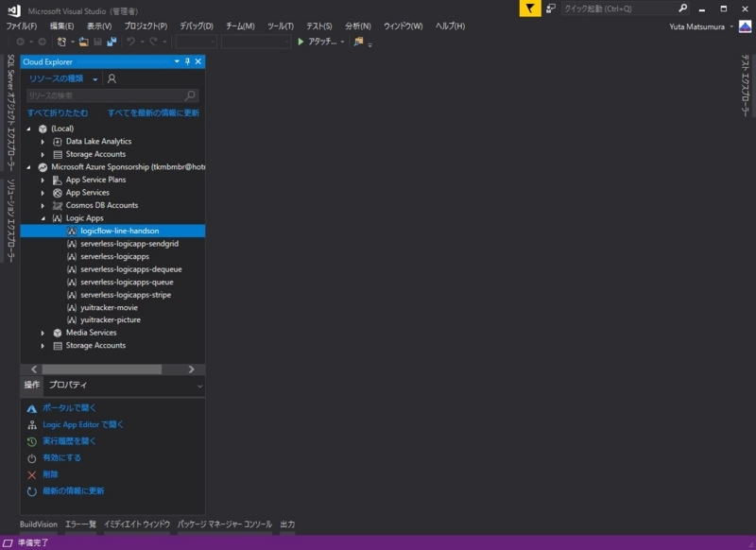Click the redo toolbar icon

tap(153, 42)
